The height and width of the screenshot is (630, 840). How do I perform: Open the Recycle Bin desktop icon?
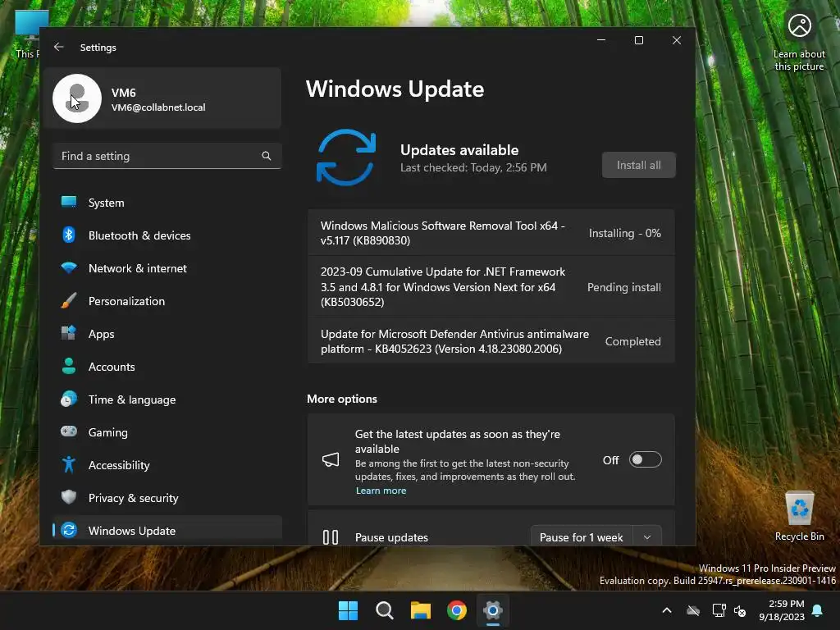click(x=799, y=516)
